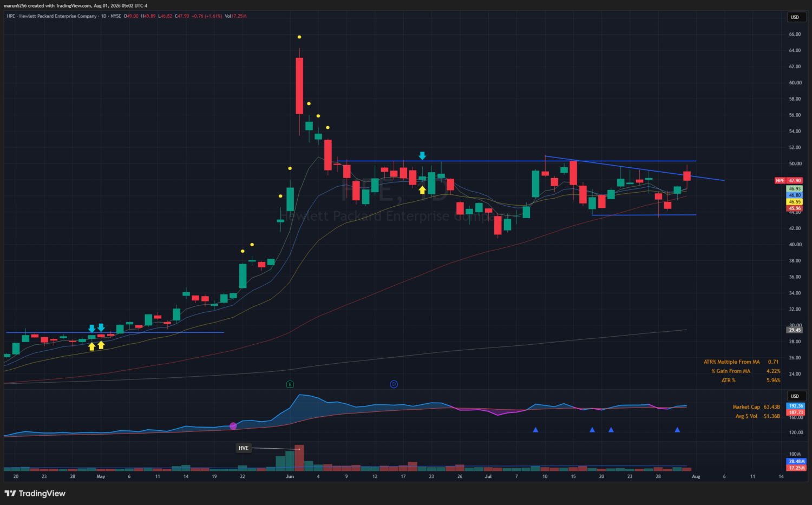Click the Vol 17.25M reading in the legend
The image size is (812, 505).
click(x=236, y=16)
